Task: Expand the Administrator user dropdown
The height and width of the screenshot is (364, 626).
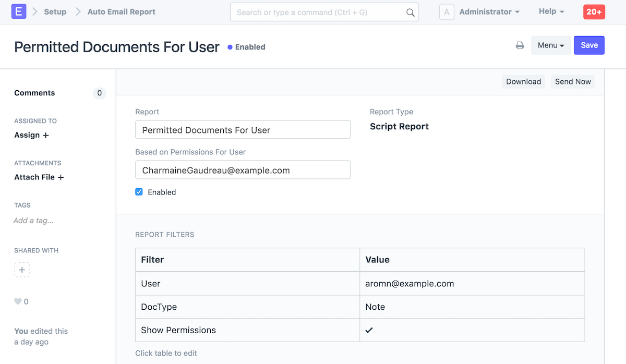Action: point(489,11)
